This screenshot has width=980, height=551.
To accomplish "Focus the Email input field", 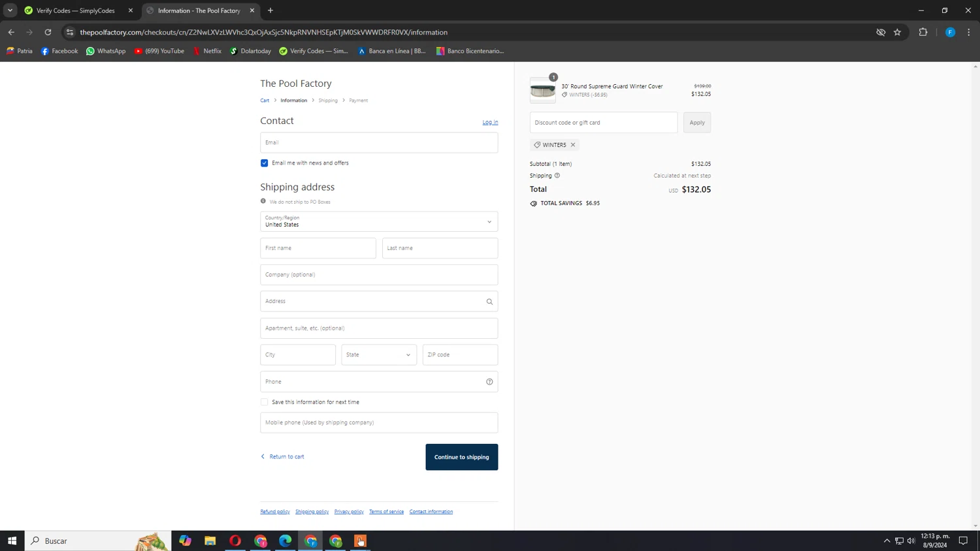I will click(x=379, y=142).
